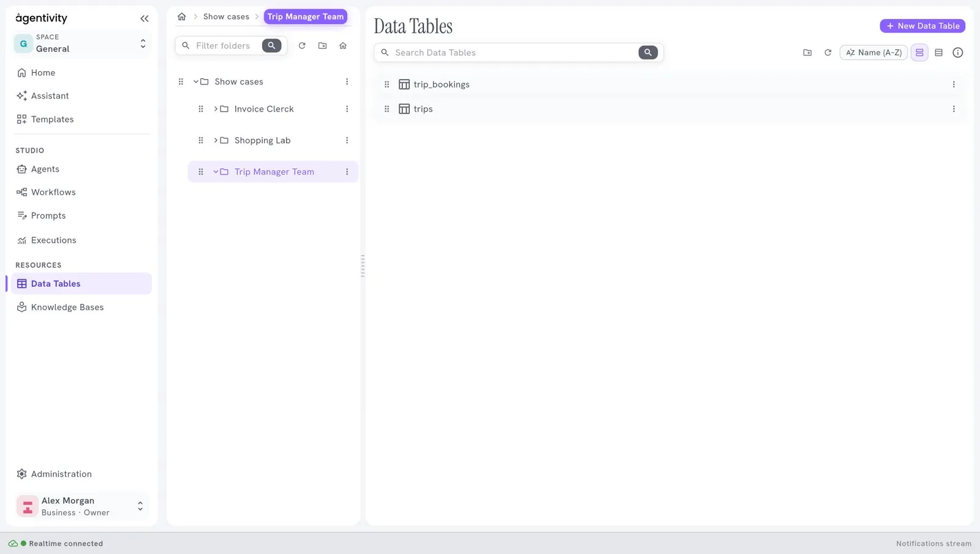Switch to compact list view

pos(938,53)
